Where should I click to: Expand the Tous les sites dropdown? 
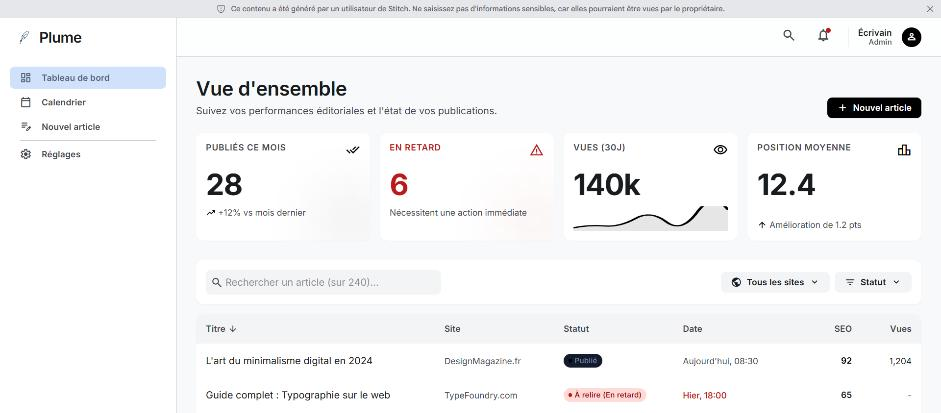pos(775,282)
